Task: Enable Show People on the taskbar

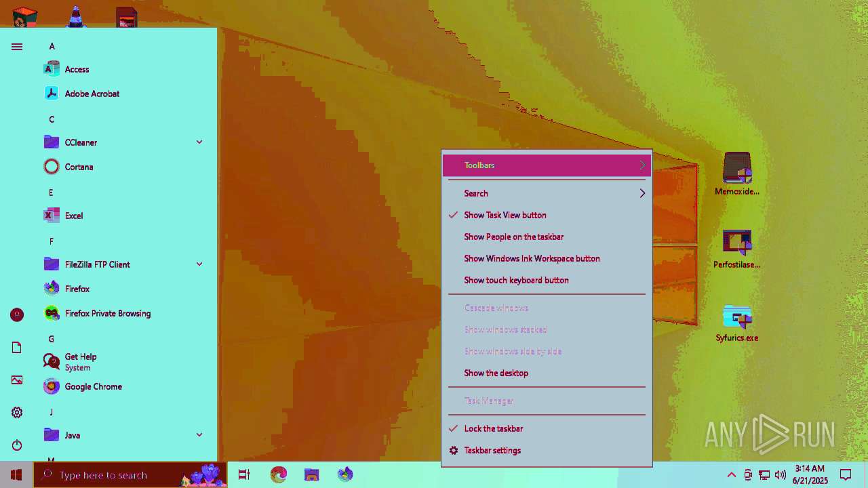Action: pyautogui.click(x=547, y=237)
